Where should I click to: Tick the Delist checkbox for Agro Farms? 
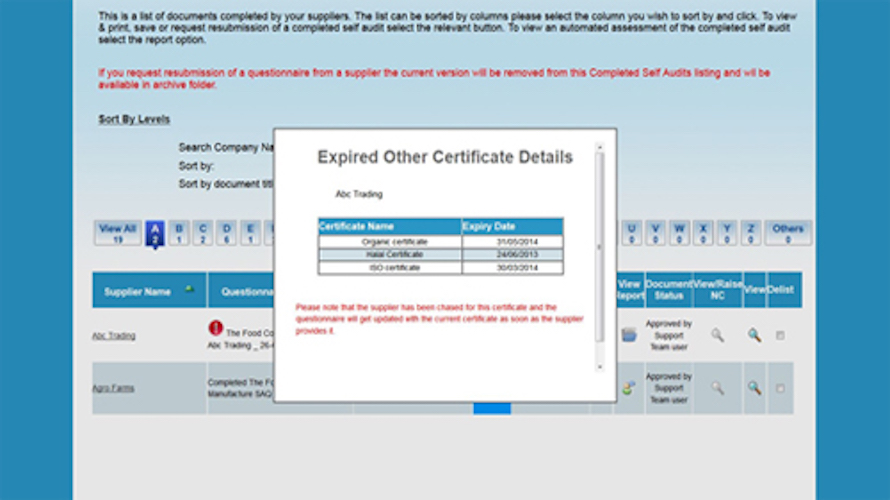pos(780,388)
